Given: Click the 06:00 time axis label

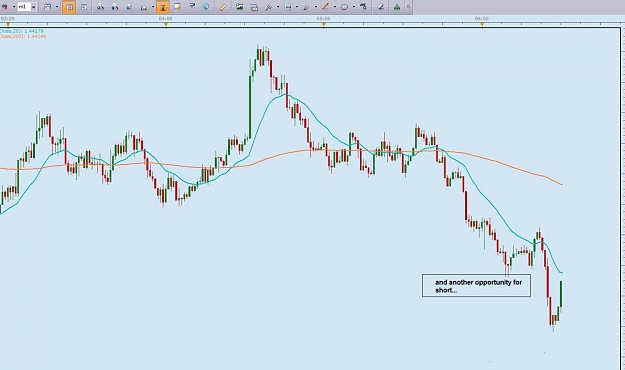Looking at the screenshot, I should pyautogui.click(x=482, y=19).
